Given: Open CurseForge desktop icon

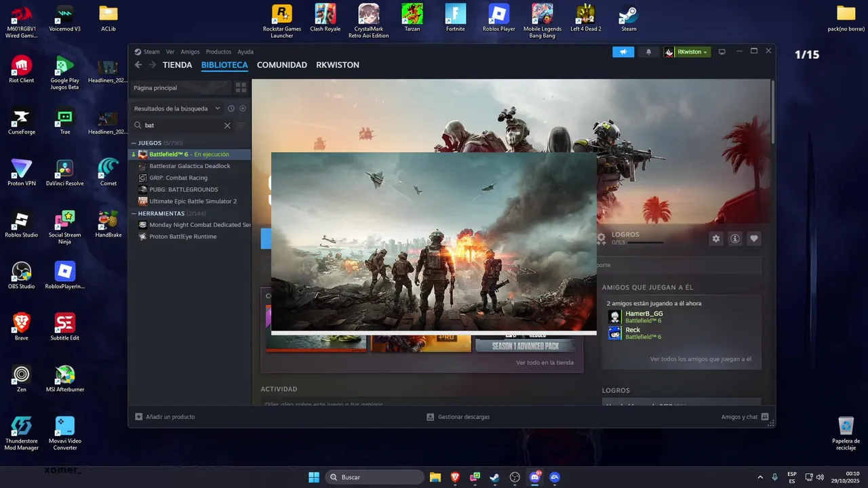Looking at the screenshot, I should (x=22, y=121).
